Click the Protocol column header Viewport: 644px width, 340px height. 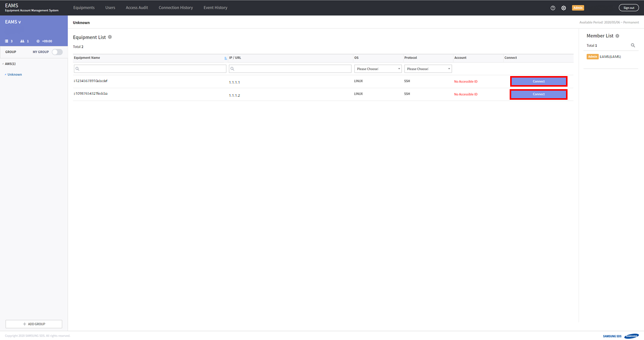[x=411, y=58]
